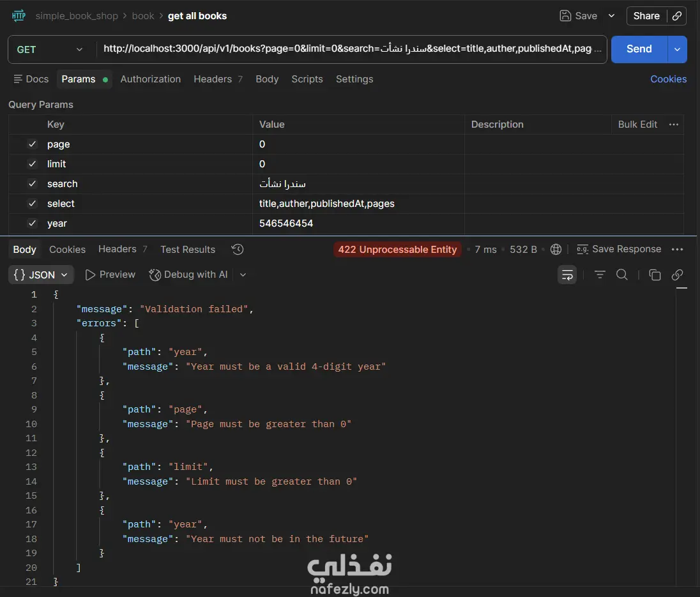This screenshot has height=597, width=700.
Task: Expand the Send button arrow options
Action: [677, 49]
